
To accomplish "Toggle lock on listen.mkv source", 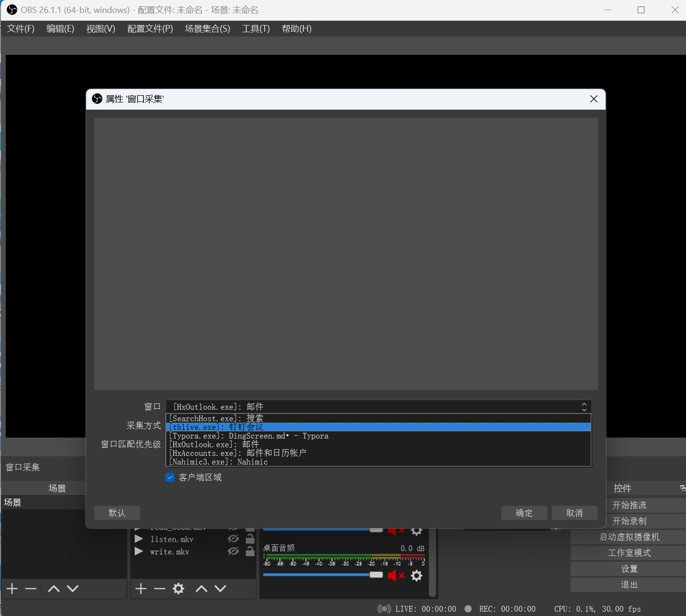I will (250, 539).
